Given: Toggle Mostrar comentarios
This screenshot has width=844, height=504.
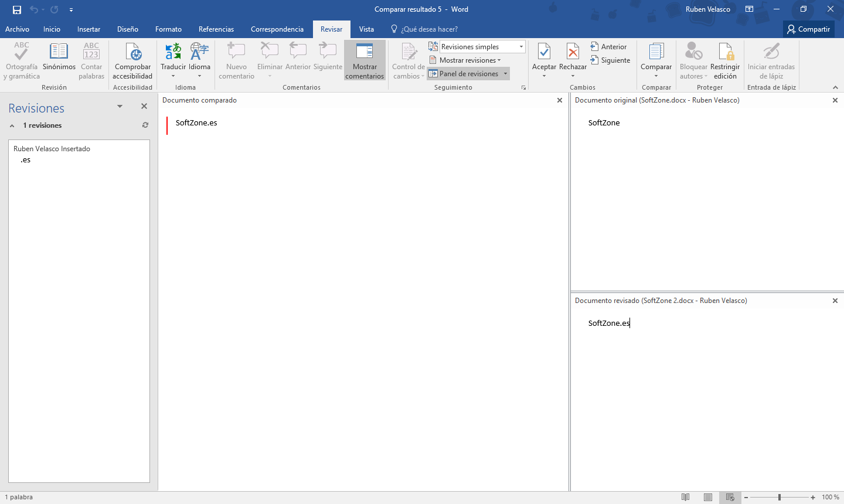Looking at the screenshot, I should [365, 61].
